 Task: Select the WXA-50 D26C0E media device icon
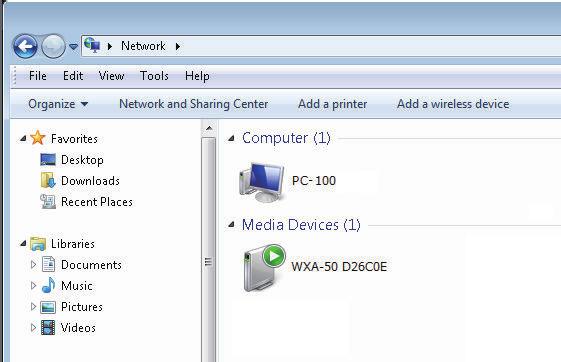click(x=264, y=267)
